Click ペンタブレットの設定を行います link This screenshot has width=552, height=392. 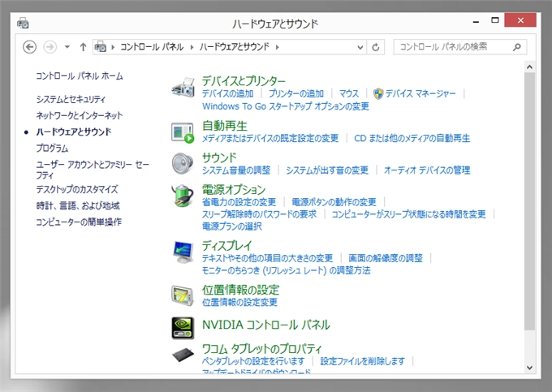click(x=253, y=361)
